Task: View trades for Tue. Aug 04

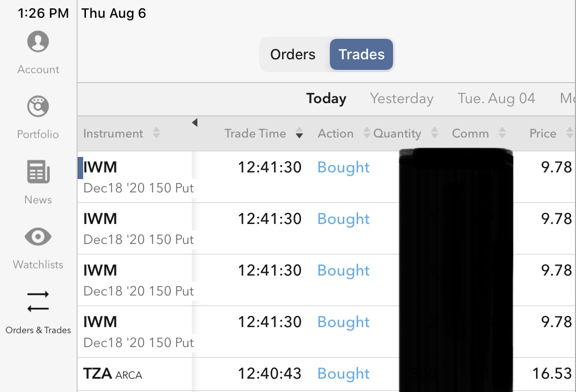Action: (496, 99)
